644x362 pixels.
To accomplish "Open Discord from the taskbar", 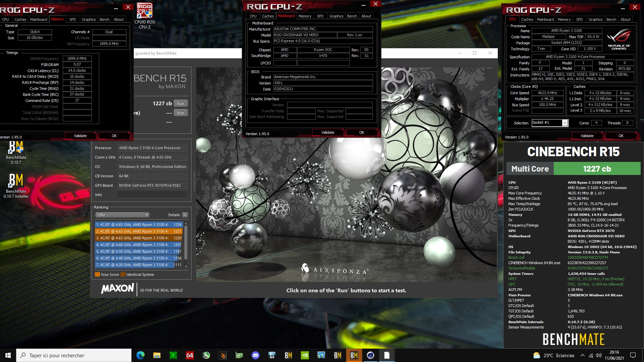I will pos(256,355).
